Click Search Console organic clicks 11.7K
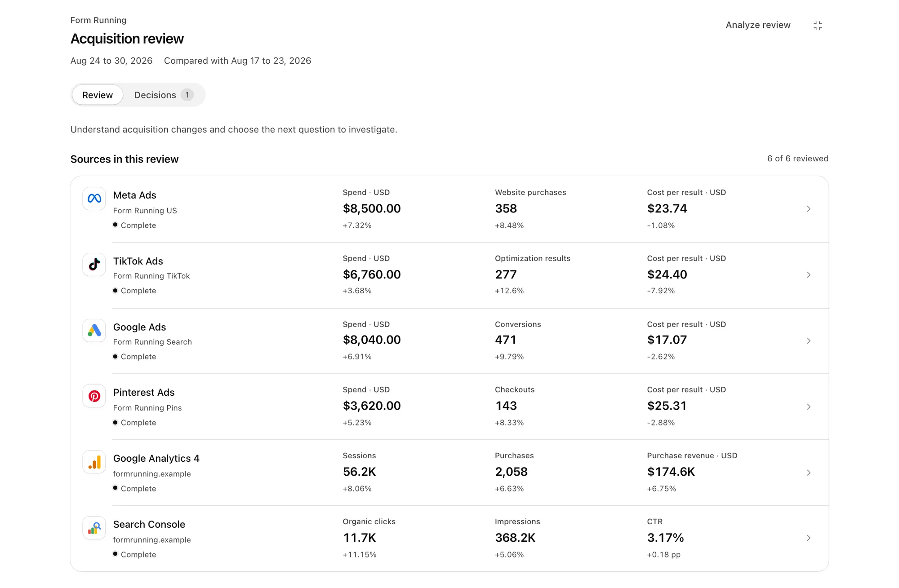The width and height of the screenshot is (899, 588). coord(359,538)
